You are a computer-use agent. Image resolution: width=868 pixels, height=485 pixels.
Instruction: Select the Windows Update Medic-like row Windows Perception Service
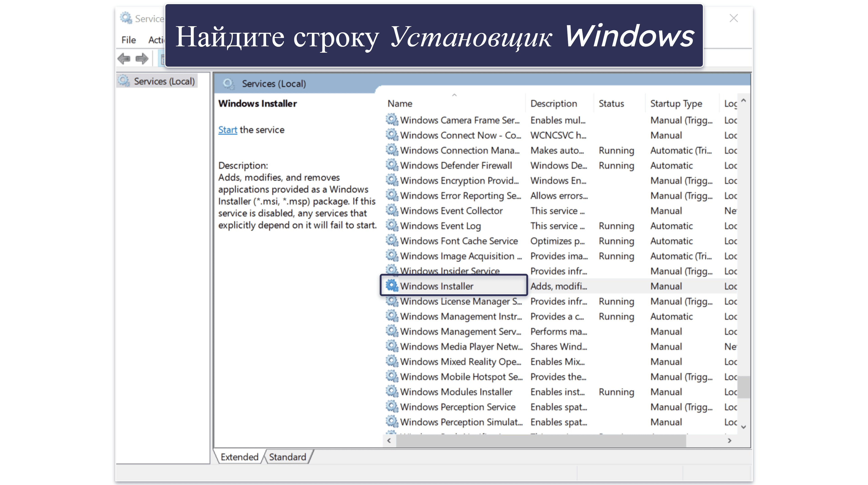click(x=458, y=407)
